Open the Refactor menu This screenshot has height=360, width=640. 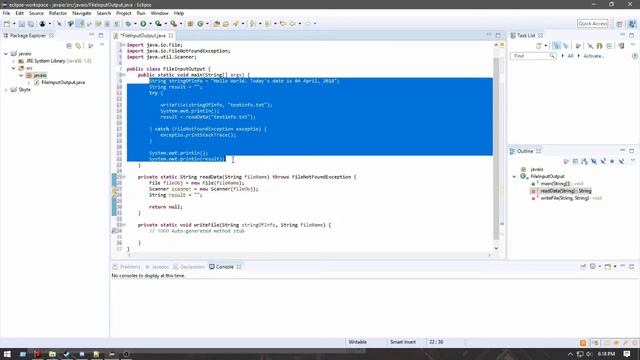point(58,13)
